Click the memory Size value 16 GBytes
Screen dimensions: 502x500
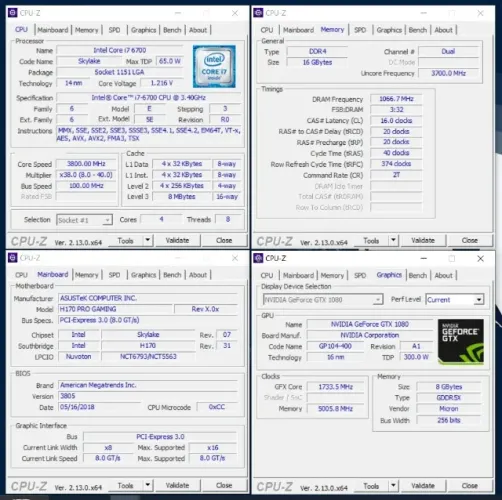tap(317, 62)
